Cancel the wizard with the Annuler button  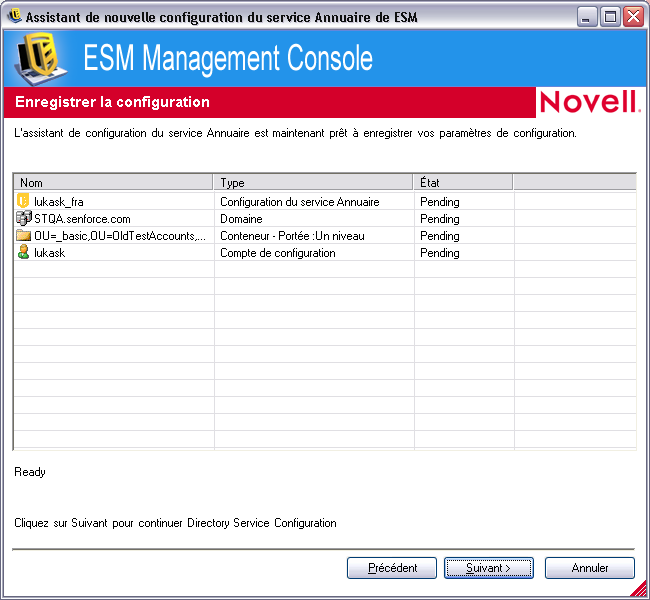pos(589,568)
